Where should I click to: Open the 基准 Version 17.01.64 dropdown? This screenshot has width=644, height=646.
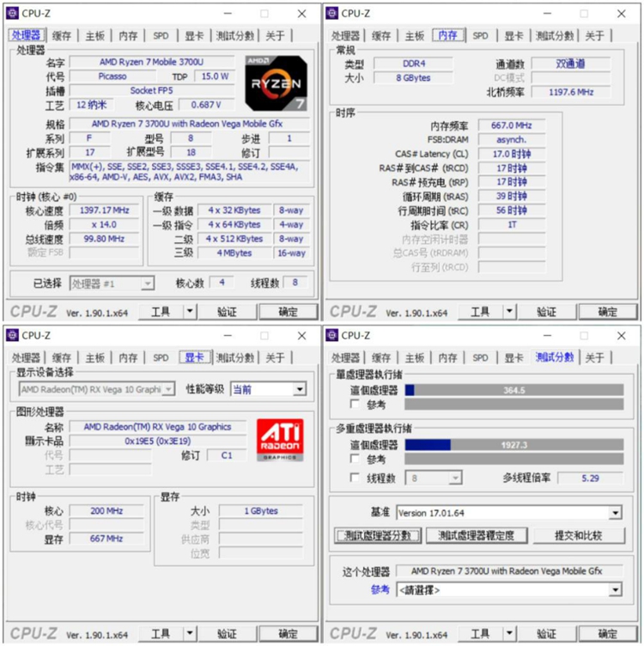(x=509, y=513)
